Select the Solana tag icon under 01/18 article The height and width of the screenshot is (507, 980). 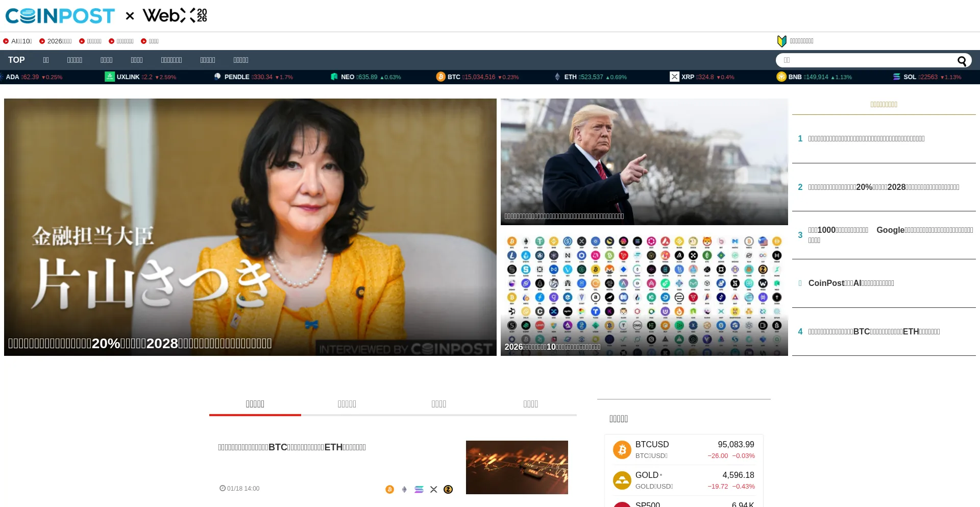click(x=419, y=489)
